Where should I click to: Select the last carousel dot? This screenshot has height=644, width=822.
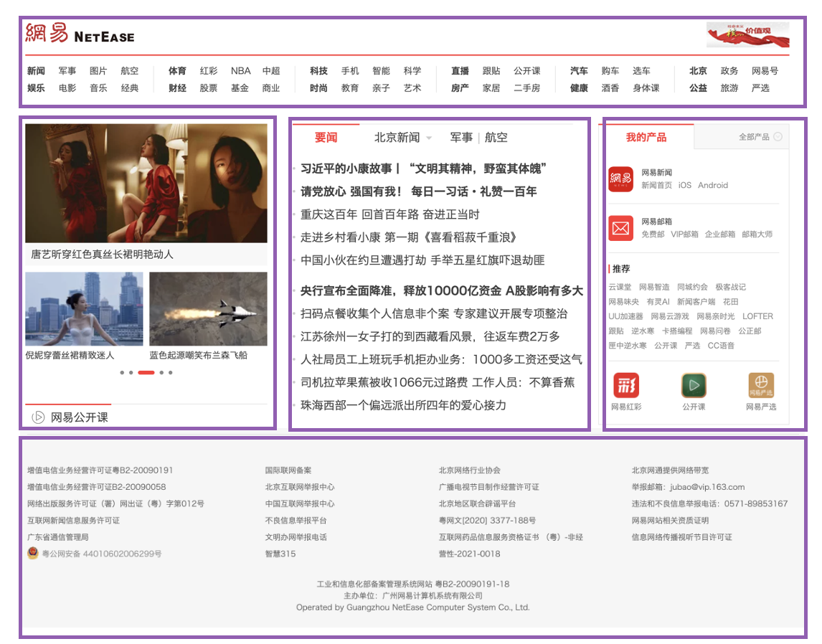[x=171, y=373]
